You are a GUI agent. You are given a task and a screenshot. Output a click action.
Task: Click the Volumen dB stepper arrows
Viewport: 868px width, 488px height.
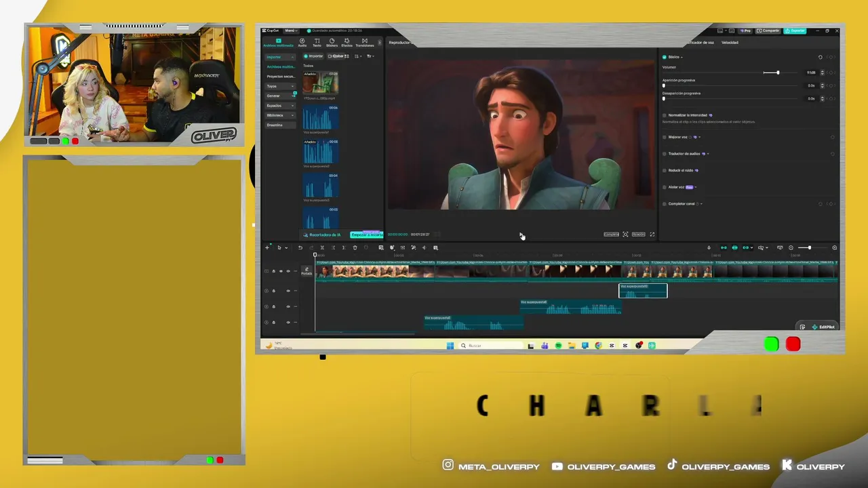click(x=823, y=73)
